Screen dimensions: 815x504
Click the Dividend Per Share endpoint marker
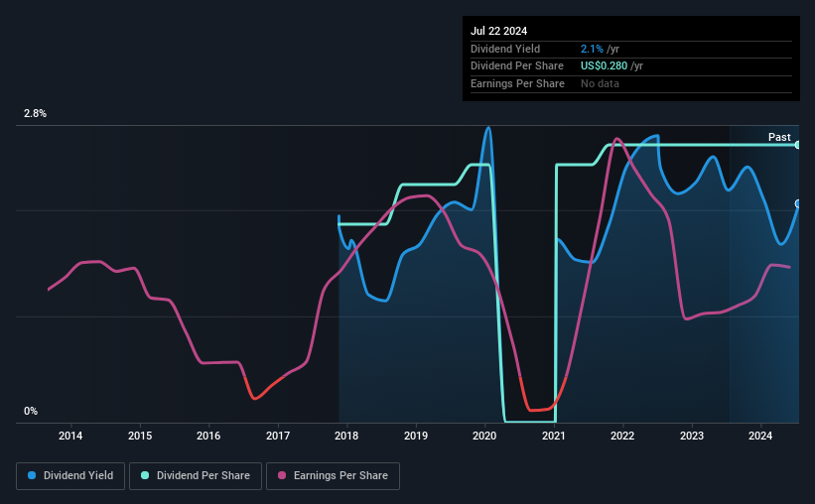pyautogui.click(x=797, y=145)
